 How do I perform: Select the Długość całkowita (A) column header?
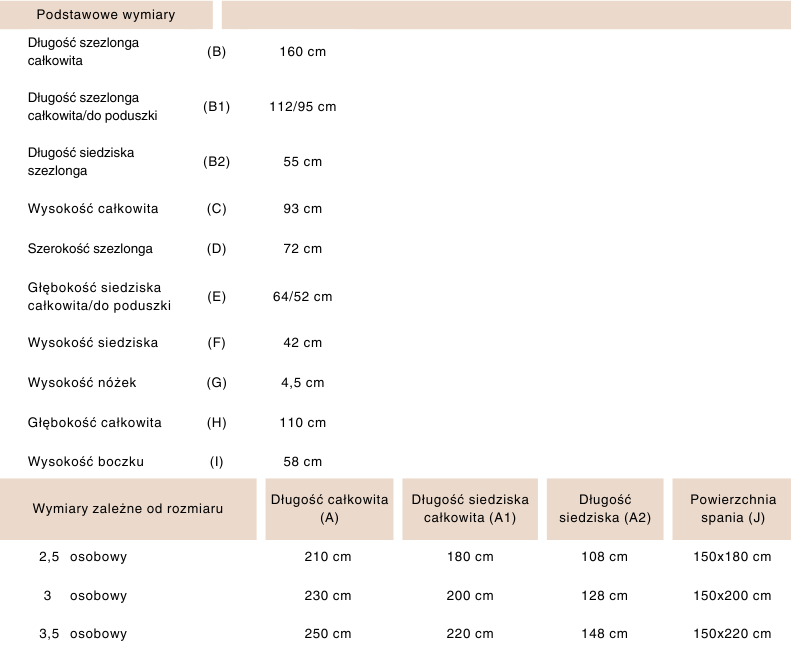[329, 508]
